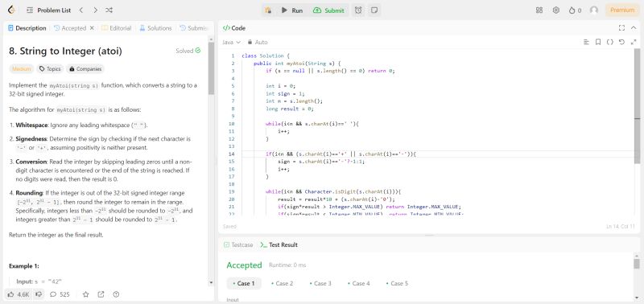Click the curly braces icon

pyautogui.click(x=610, y=42)
